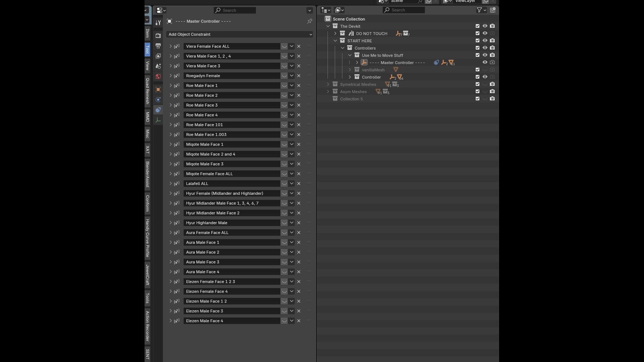Image resolution: width=644 pixels, height=362 pixels.
Task: Open the Object properties tab
Action: pos(158,89)
